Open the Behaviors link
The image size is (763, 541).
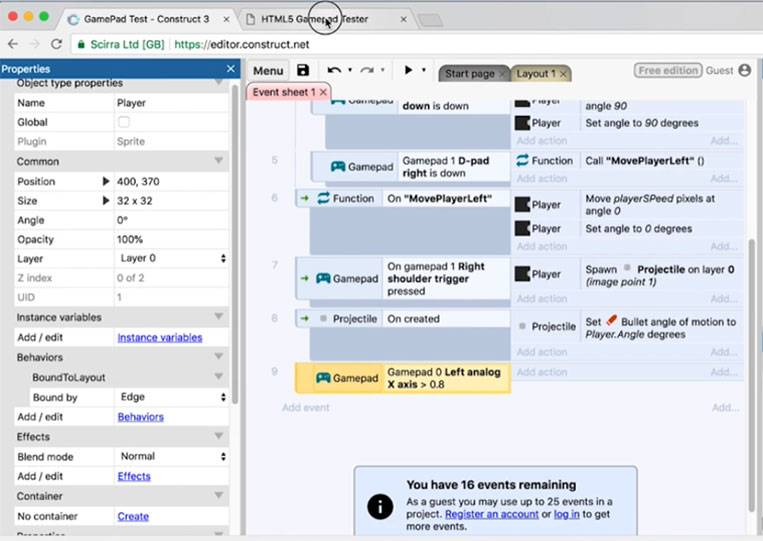point(141,417)
